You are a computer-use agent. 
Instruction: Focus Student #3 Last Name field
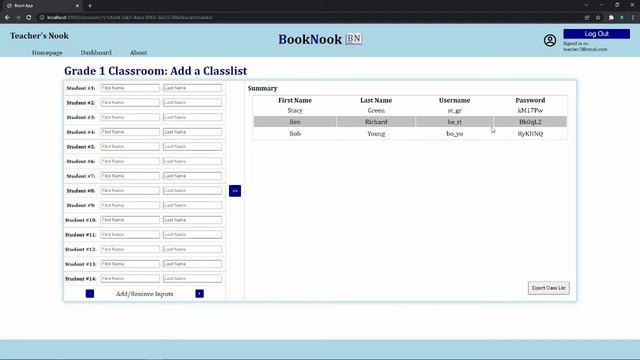[192, 118]
